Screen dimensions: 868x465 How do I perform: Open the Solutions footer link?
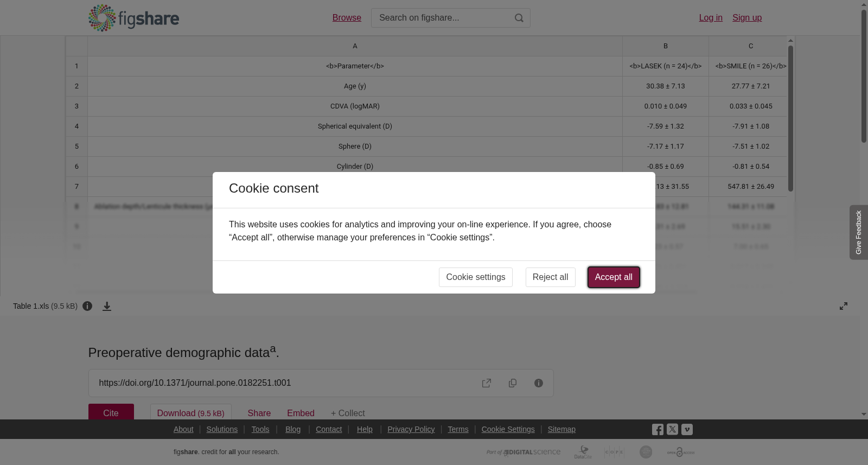[x=222, y=429]
